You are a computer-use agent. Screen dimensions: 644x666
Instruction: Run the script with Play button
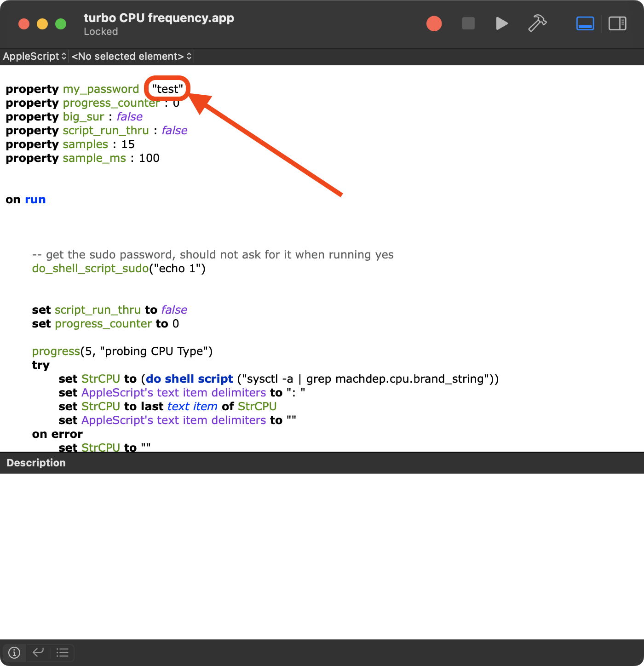tap(502, 23)
